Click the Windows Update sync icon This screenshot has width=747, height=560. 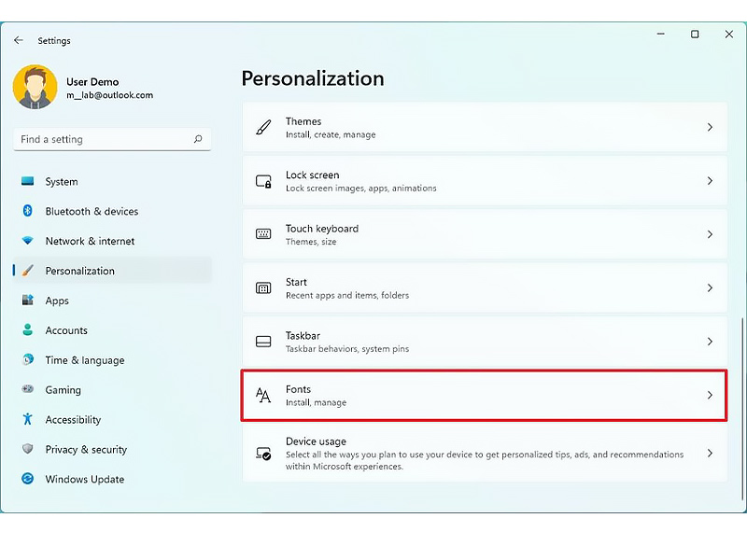coord(28,479)
